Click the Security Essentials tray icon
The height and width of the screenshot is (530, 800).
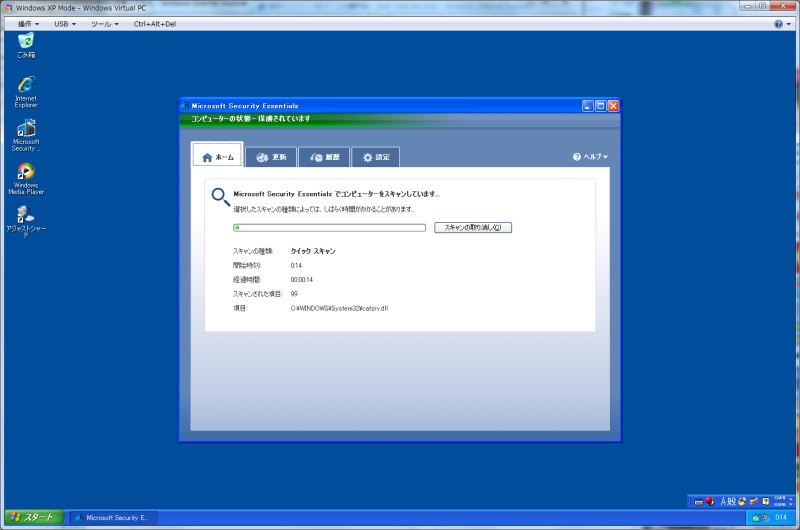pyautogui.click(x=756, y=517)
